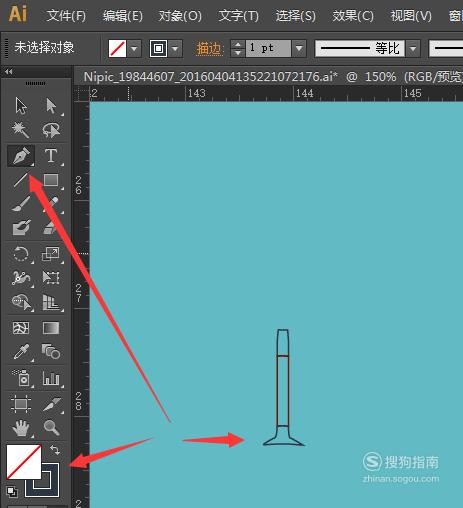
Task: Open the fill swatch dropdown arrow
Action: pyautogui.click(x=134, y=49)
